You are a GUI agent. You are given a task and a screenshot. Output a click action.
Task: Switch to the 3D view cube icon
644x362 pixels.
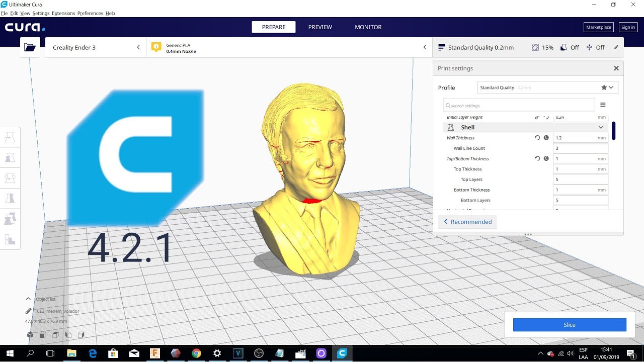[x=30, y=335]
